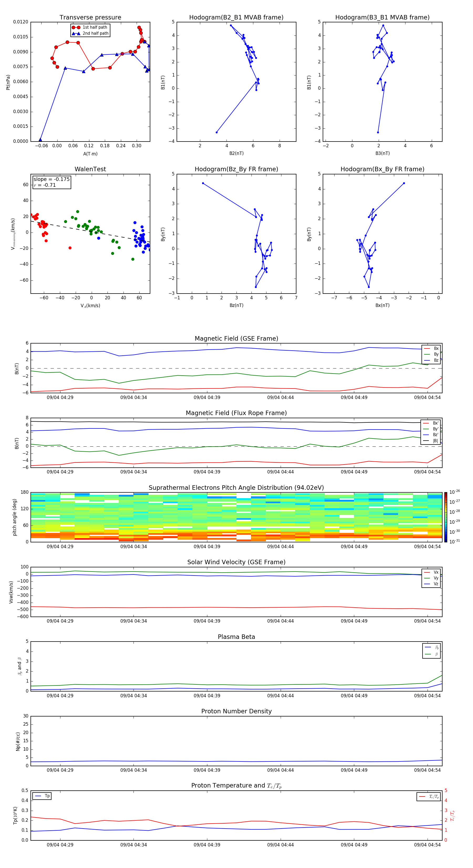Click 'Pt(nPa)' y-axis label

tap(8, 82)
